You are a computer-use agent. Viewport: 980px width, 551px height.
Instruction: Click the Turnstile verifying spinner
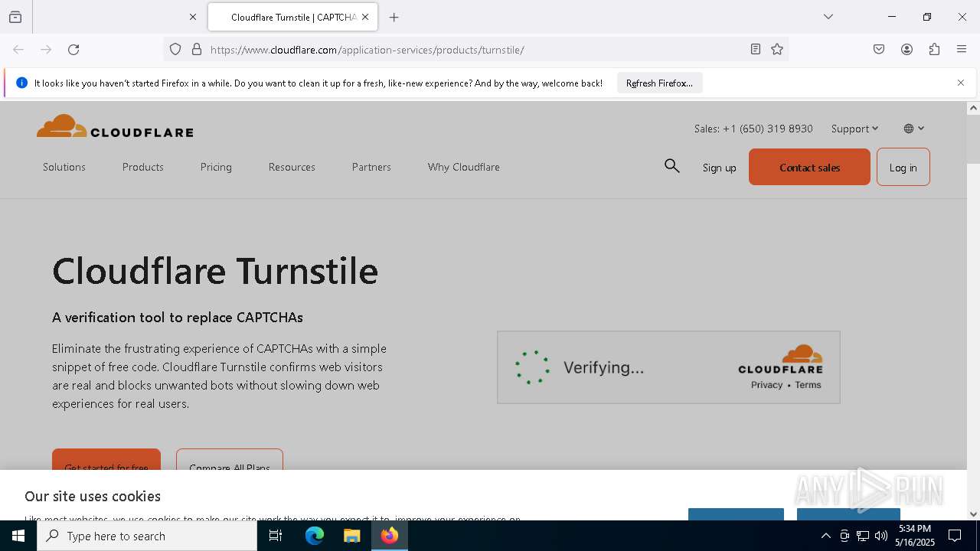tap(532, 367)
